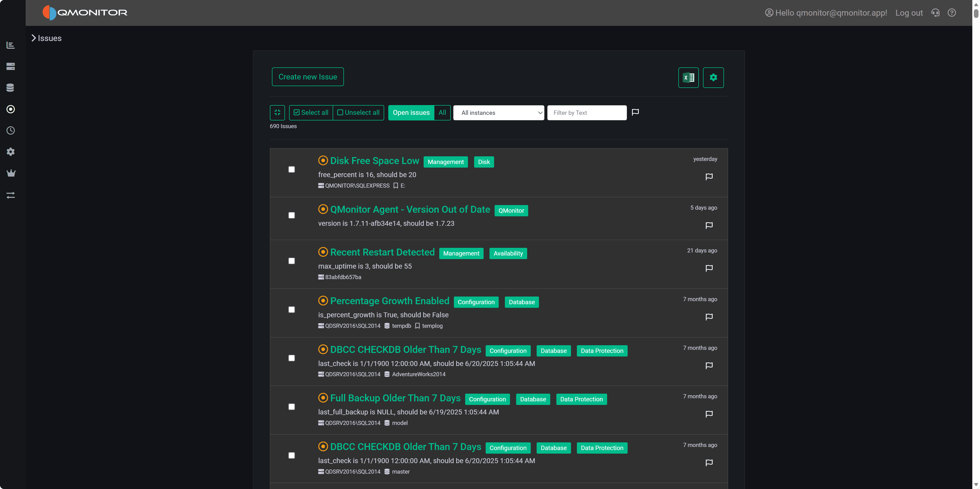Open the premium/license crown icon in sidebar
Image resolution: width=980 pixels, height=489 pixels.
pyautogui.click(x=11, y=173)
